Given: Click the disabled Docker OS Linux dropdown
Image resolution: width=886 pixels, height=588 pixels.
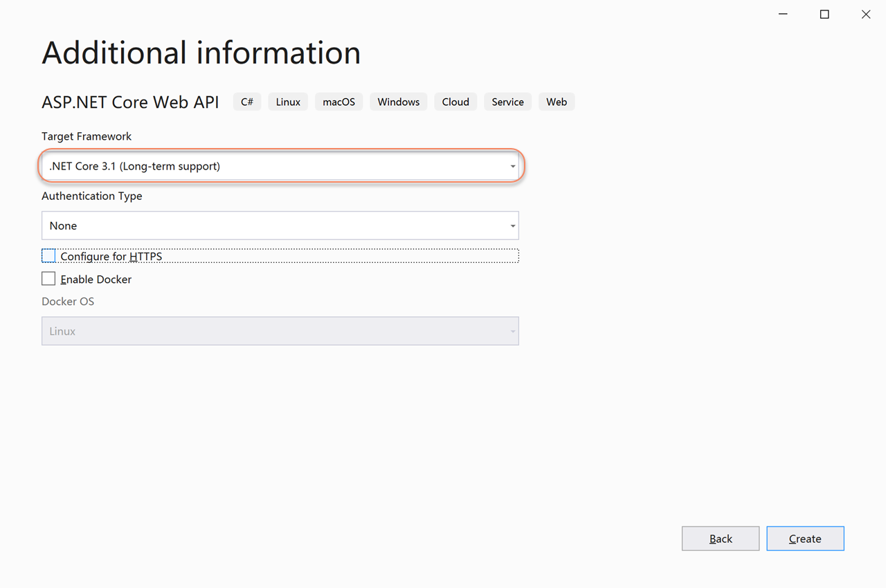Looking at the screenshot, I should point(280,331).
